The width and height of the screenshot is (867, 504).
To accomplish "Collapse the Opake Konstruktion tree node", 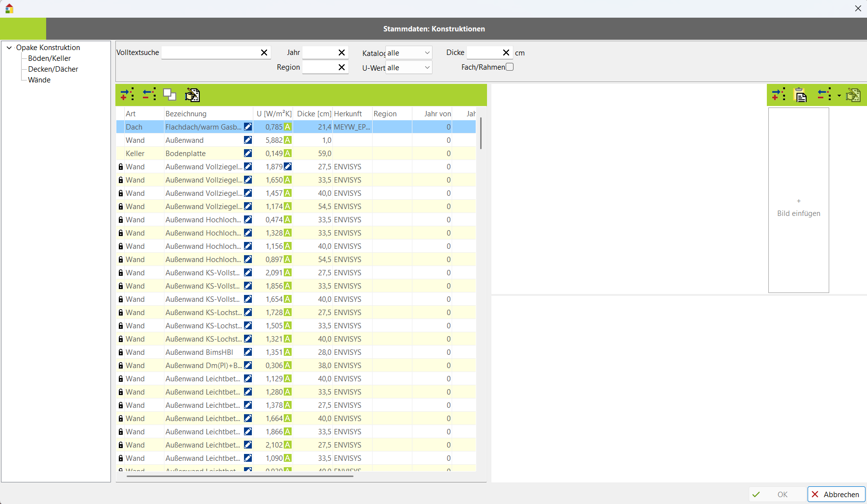I will pos(9,48).
